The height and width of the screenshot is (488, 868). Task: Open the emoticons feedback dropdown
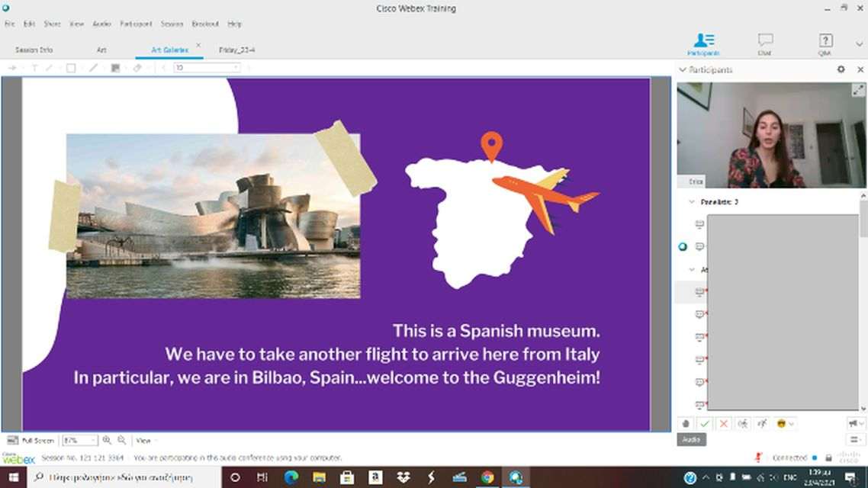point(786,424)
